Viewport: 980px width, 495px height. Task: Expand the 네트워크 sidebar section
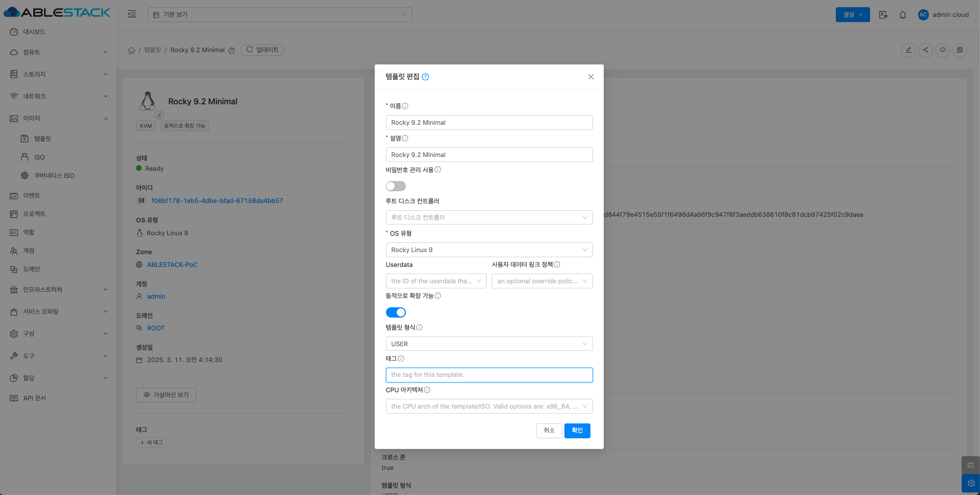point(58,96)
